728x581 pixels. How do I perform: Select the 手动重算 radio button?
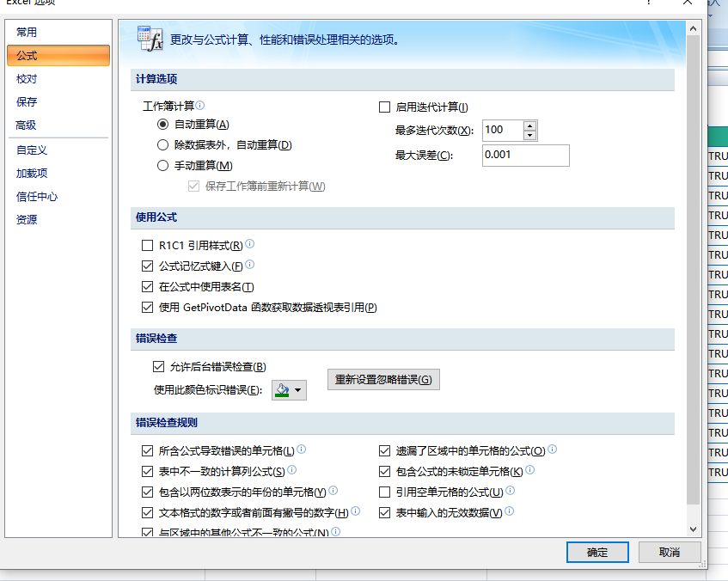point(163,167)
